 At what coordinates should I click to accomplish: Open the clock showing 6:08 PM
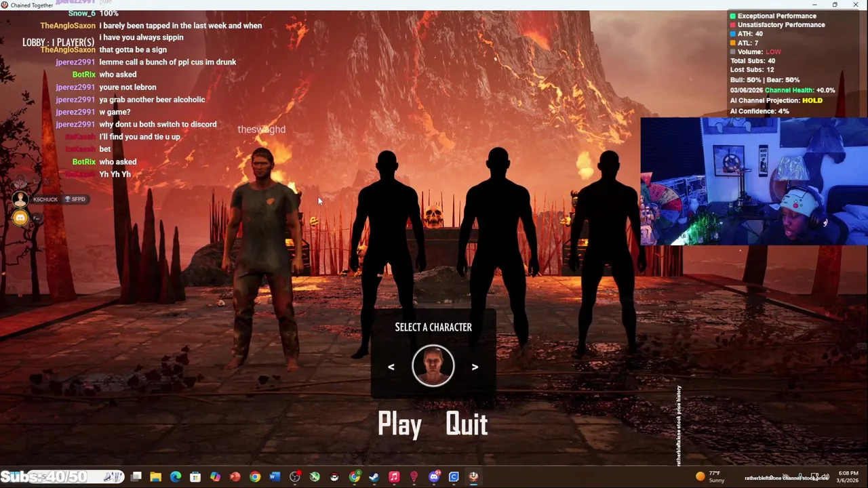click(848, 477)
